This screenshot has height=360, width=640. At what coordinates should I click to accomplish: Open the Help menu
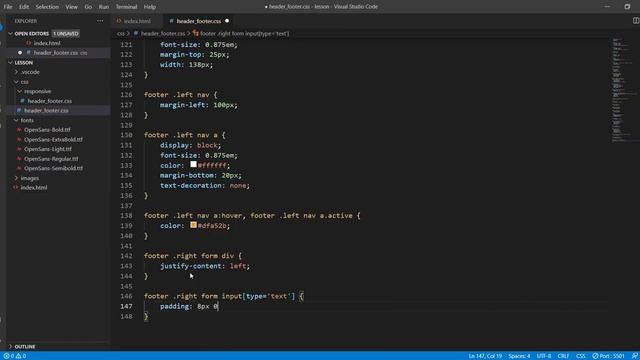click(149, 7)
